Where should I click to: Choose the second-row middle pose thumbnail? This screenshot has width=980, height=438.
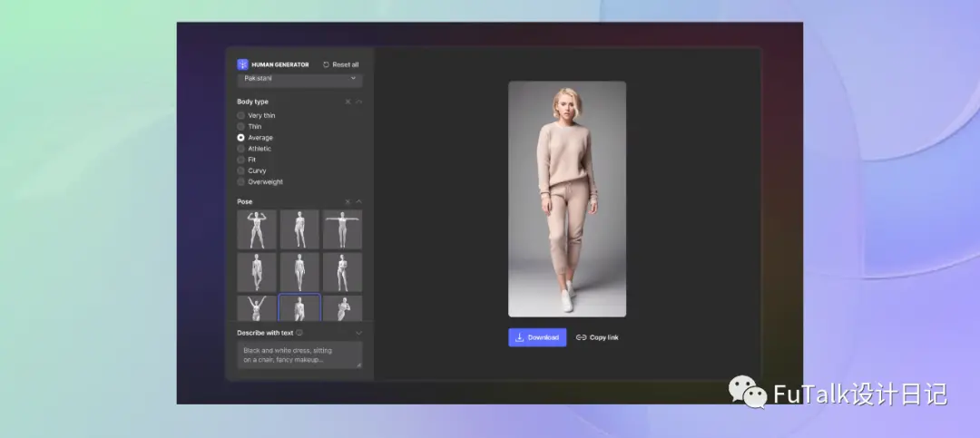299,272
